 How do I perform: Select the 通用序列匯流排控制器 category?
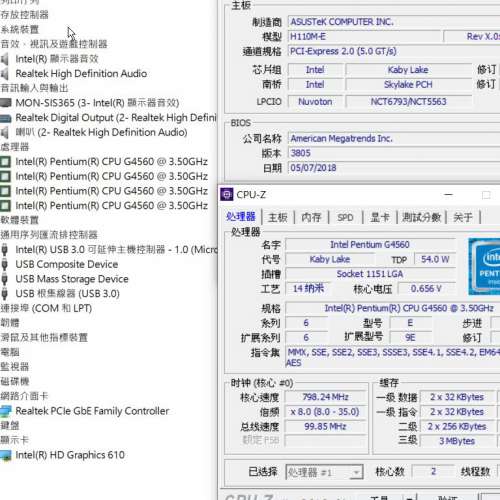tap(49, 235)
